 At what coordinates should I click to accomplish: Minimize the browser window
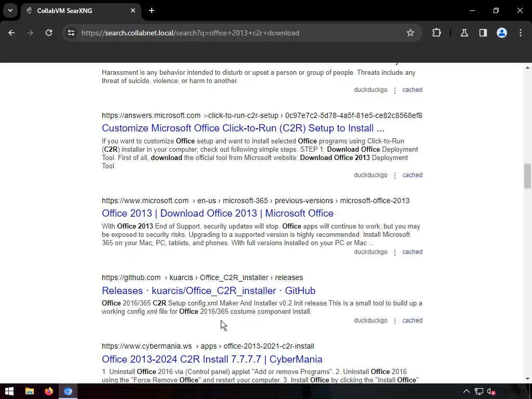(472, 10)
